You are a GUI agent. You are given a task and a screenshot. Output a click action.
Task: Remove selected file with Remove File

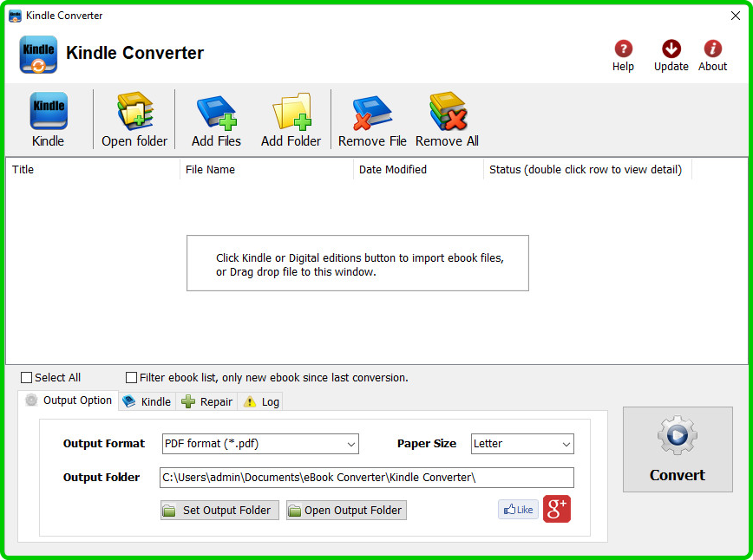(372, 119)
